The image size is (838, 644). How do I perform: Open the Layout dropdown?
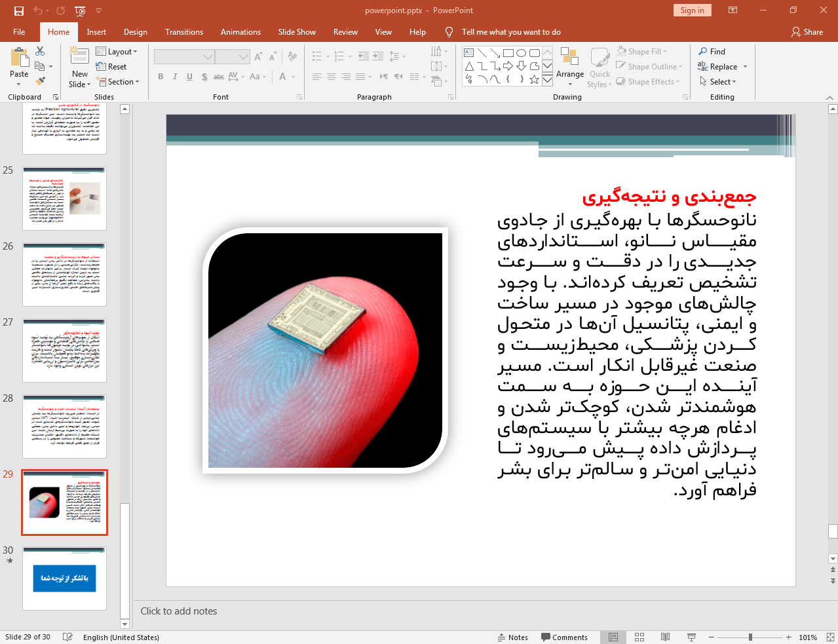point(117,51)
